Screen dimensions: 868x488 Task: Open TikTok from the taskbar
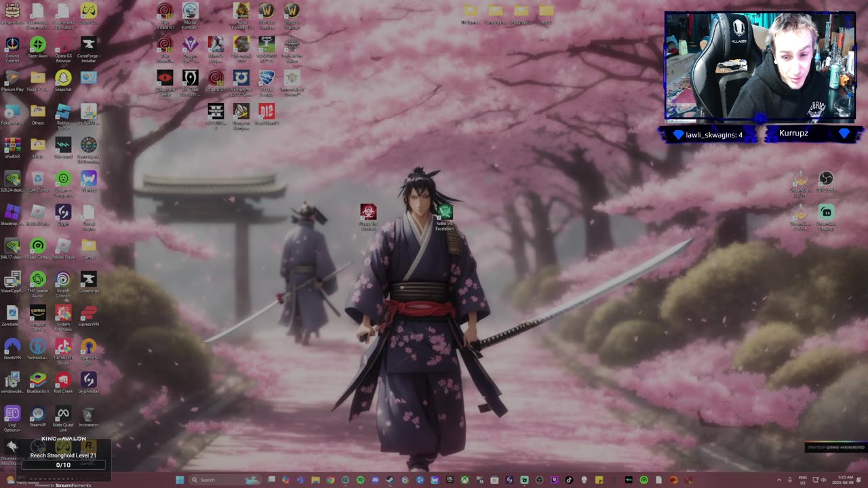569,480
